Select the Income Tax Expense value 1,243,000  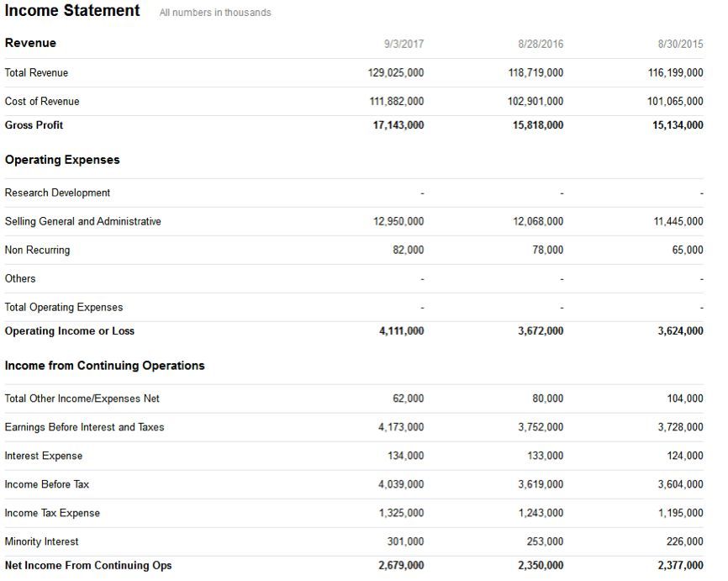point(541,513)
